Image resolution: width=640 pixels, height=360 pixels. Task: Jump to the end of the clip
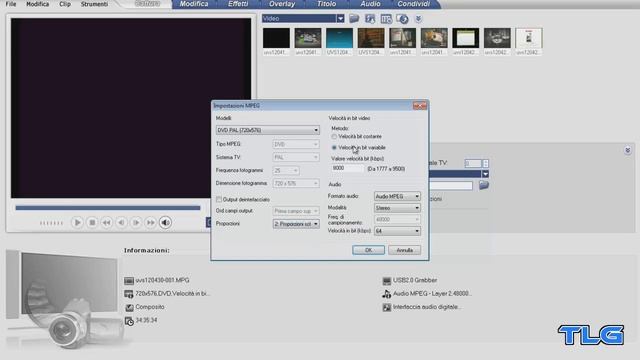click(x=151, y=222)
